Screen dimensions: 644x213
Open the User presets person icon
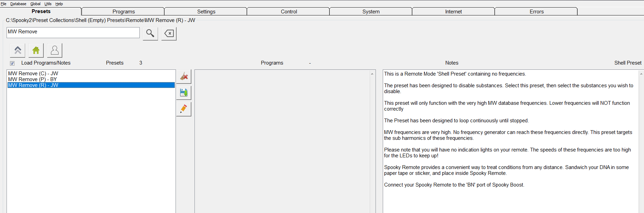click(54, 51)
